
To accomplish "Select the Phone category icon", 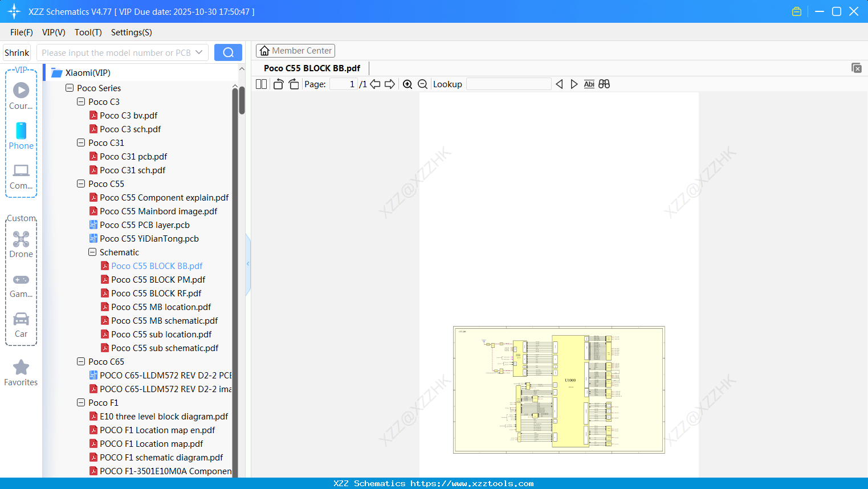I will [x=21, y=136].
